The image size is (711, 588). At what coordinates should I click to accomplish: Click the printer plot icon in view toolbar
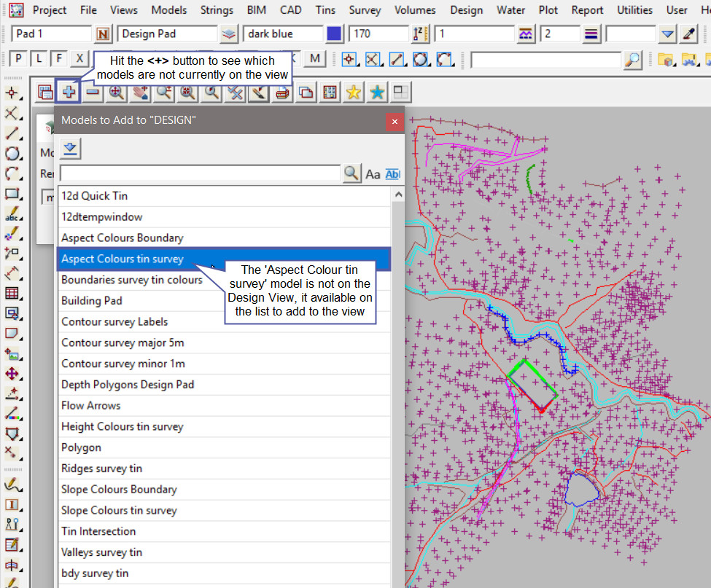click(283, 93)
